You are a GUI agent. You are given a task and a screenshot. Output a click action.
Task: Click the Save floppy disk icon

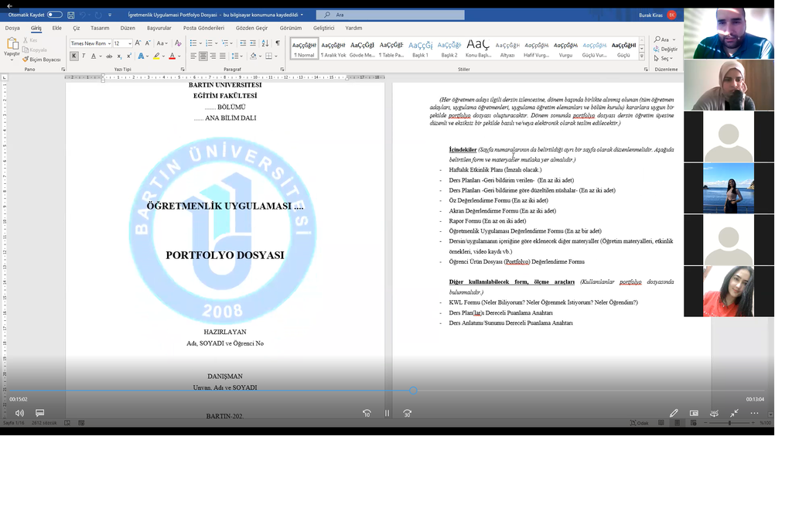coord(70,15)
